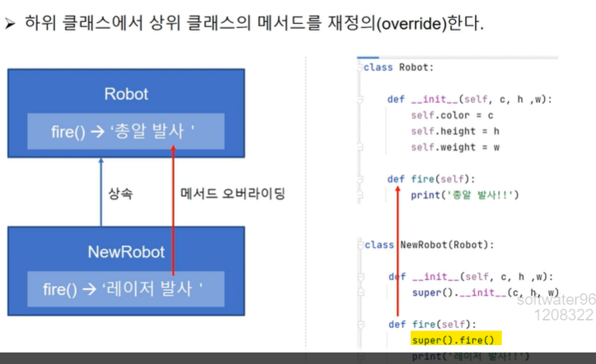Collapse the class Robot fold marker
Viewport: 596px width, 364px height.
pos(360,68)
